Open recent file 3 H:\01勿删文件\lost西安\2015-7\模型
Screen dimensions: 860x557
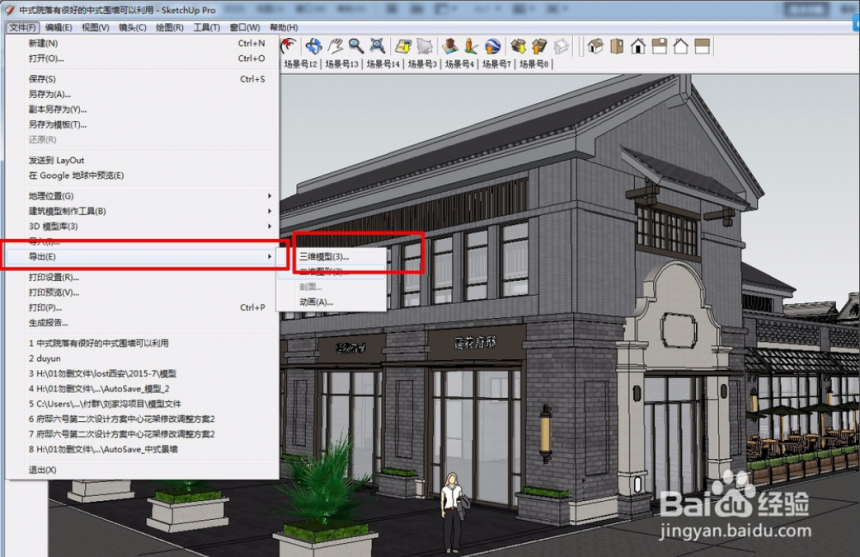point(142,374)
